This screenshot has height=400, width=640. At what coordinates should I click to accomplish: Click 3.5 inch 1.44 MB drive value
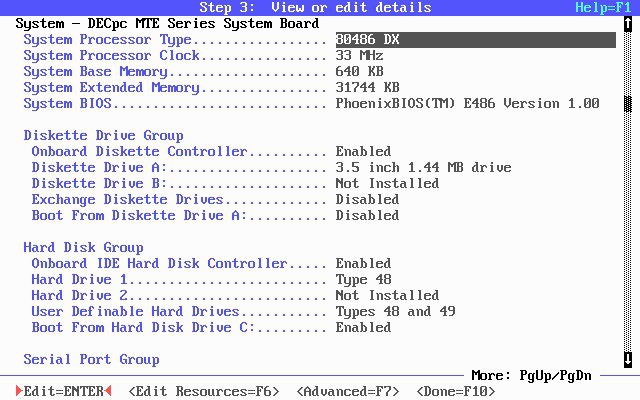coord(423,167)
